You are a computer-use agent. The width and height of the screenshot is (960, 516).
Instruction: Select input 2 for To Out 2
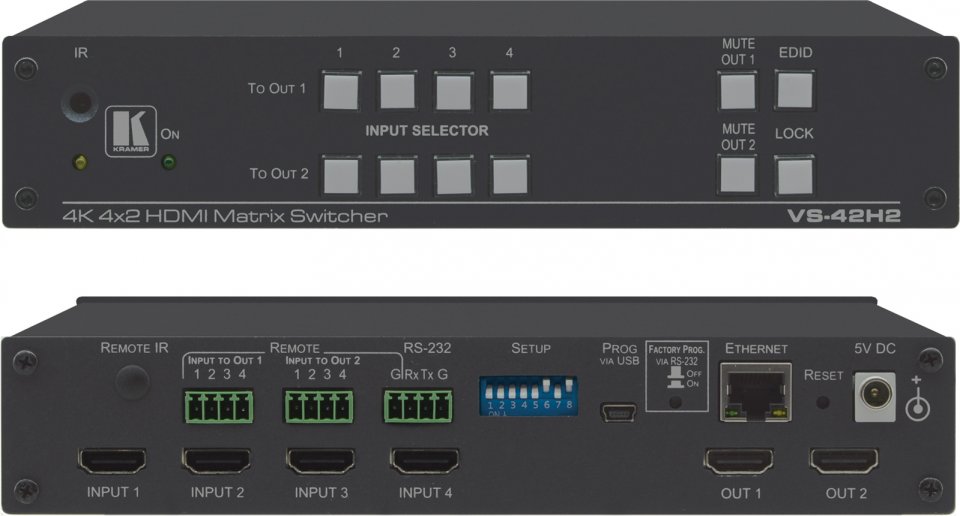click(x=396, y=175)
